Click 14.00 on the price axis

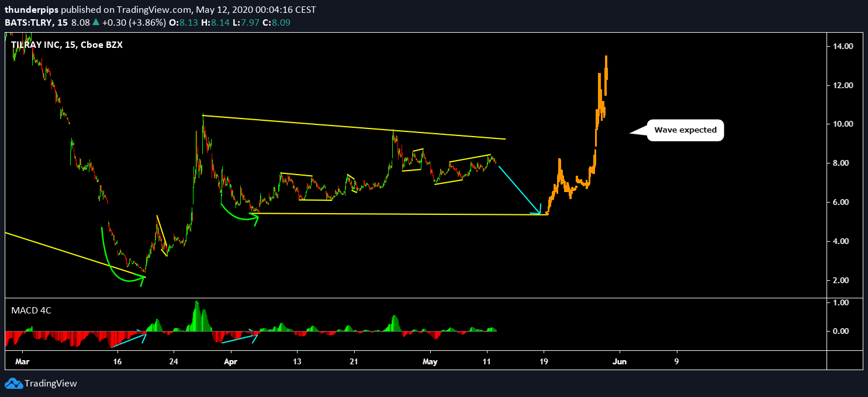pos(844,46)
